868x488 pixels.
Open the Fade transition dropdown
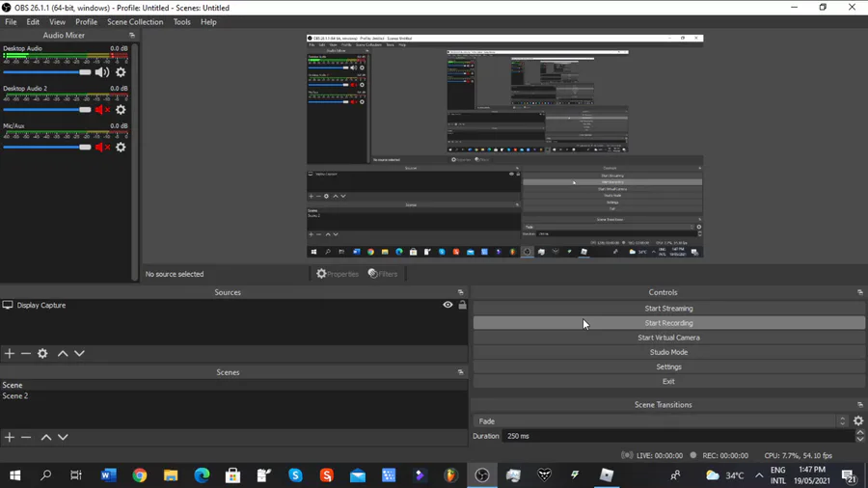pos(661,421)
